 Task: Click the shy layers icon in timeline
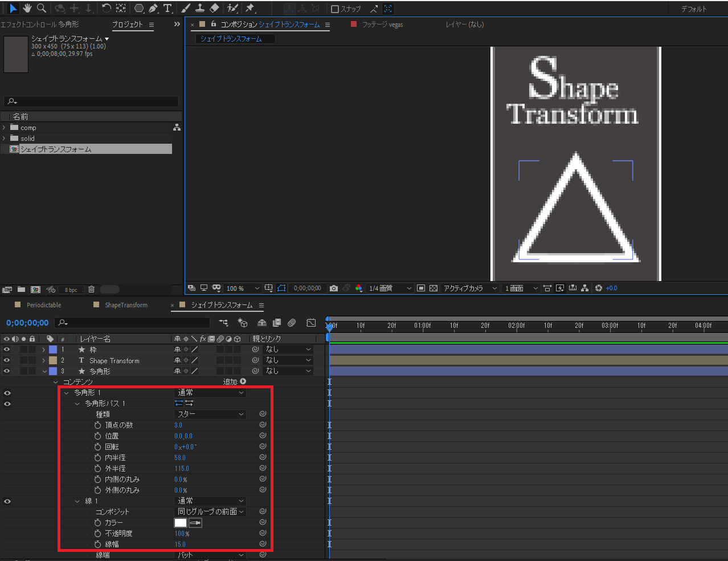coord(262,323)
